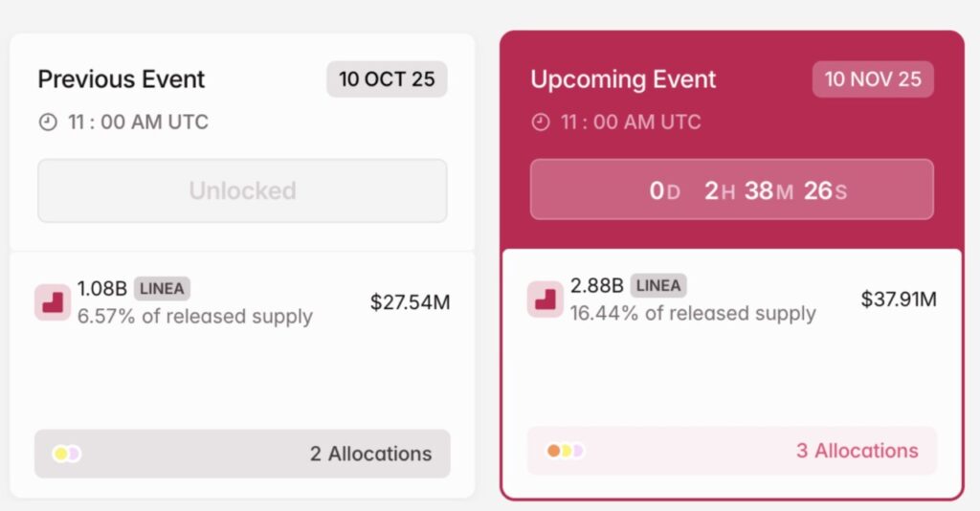Click the Unlocked status button
The height and width of the screenshot is (511, 980).
coord(242,190)
